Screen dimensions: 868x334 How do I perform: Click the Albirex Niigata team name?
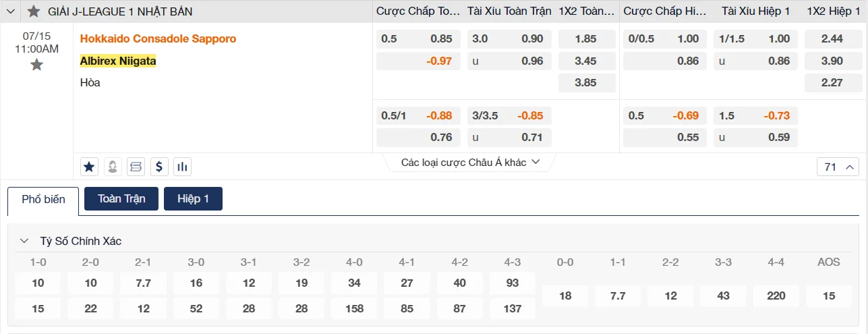[118, 61]
